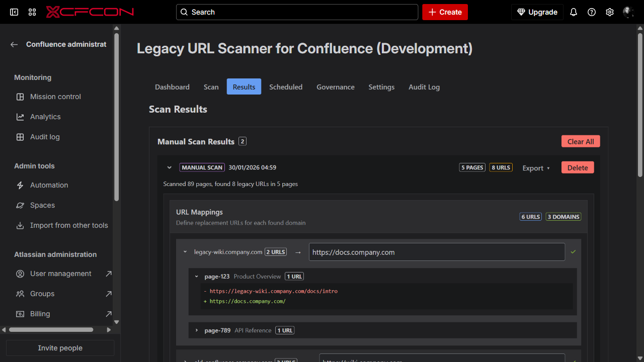Viewport: 644px width, 362px height.
Task: Click Invite people button
Action: pos(60,348)
